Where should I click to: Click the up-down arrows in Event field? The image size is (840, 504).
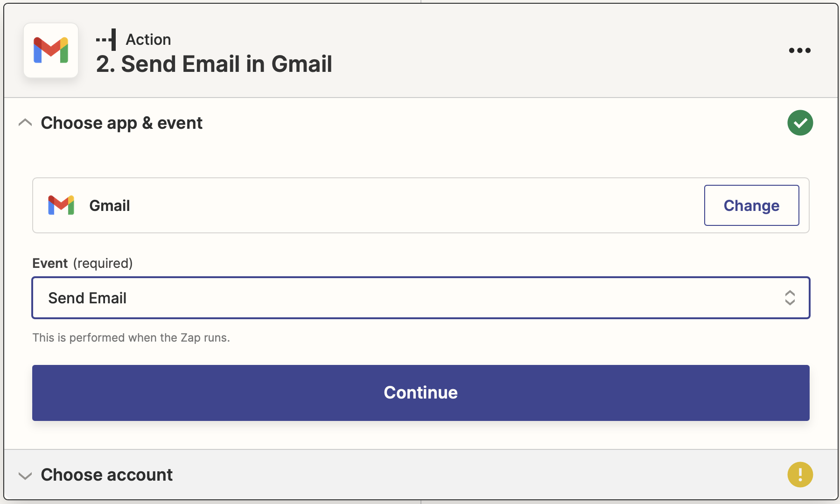[x=790, y=298]
